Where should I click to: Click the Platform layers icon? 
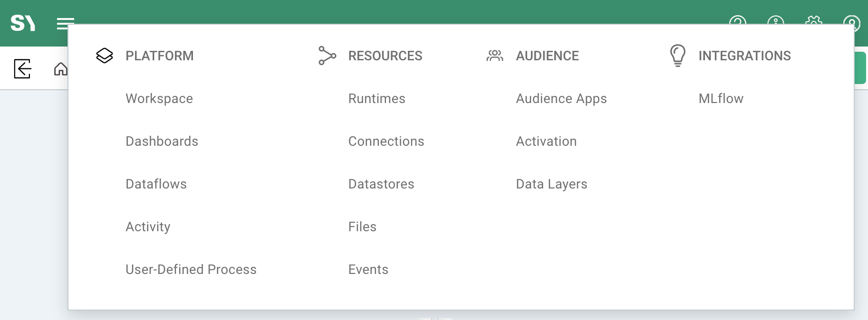click(105, 56)
